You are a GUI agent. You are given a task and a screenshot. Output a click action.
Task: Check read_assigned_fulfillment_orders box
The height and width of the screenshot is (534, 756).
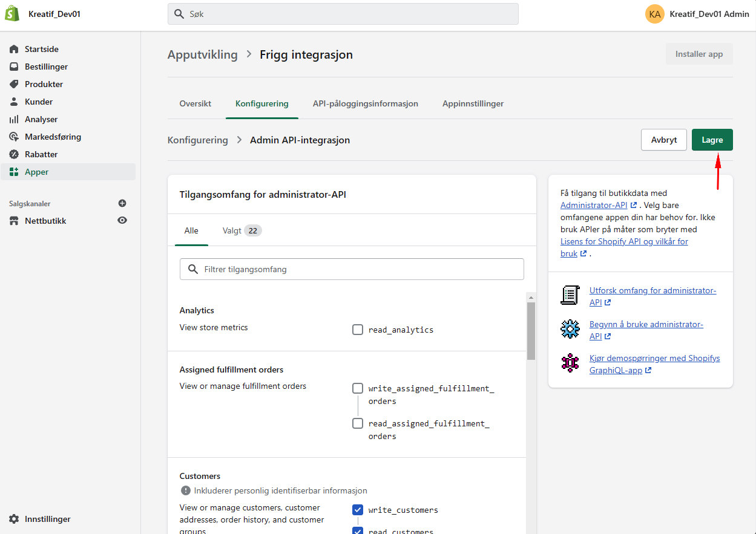click(x=358, y=423)
